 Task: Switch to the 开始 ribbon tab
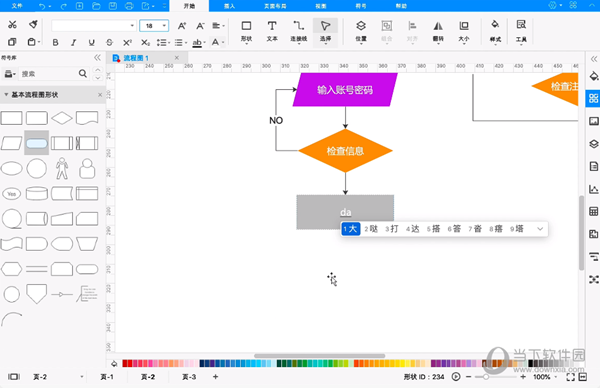coord(189,6)
